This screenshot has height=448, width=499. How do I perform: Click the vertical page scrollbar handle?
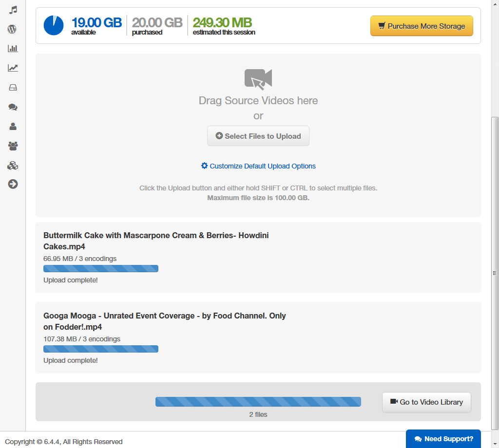click(x=495, y=273)
